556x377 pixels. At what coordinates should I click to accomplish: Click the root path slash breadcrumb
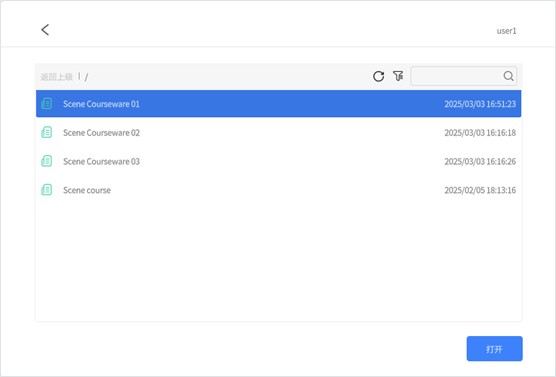coord(86,77)
